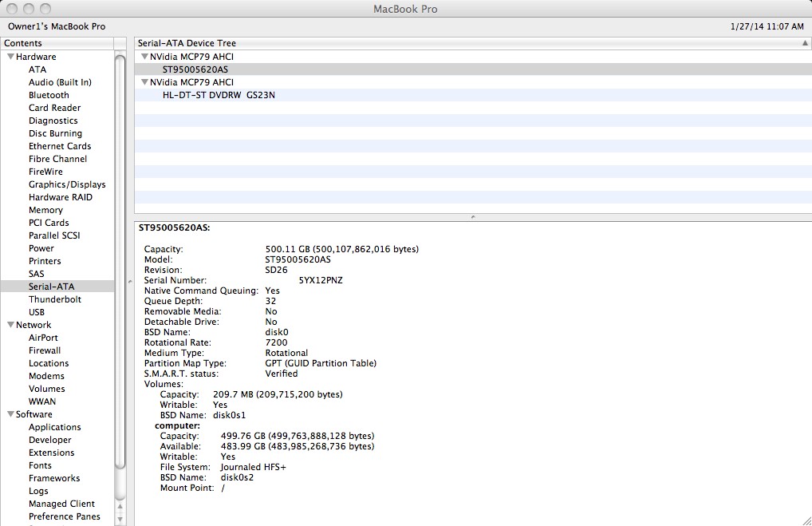
Task: Select Modems entry
Action: pos(46,376)
